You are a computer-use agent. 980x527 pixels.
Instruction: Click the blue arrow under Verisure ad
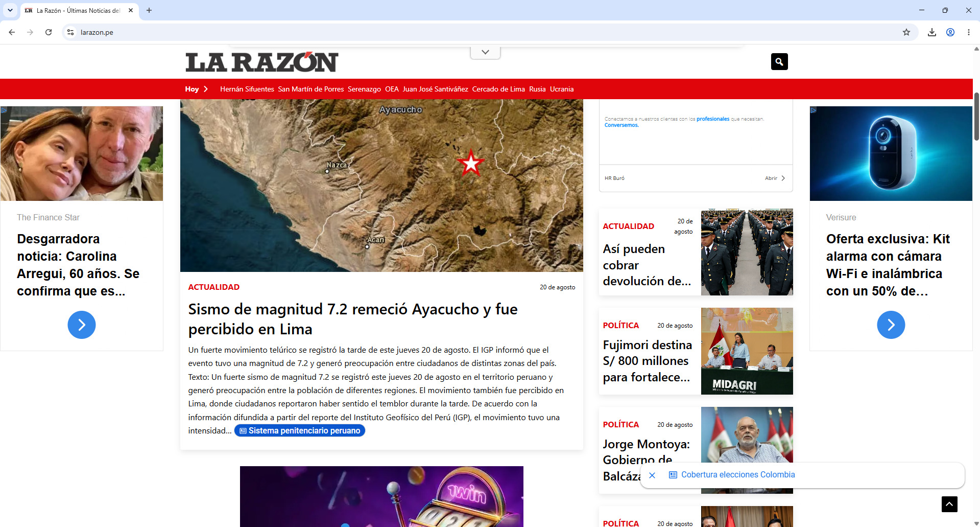coord(891,325)
